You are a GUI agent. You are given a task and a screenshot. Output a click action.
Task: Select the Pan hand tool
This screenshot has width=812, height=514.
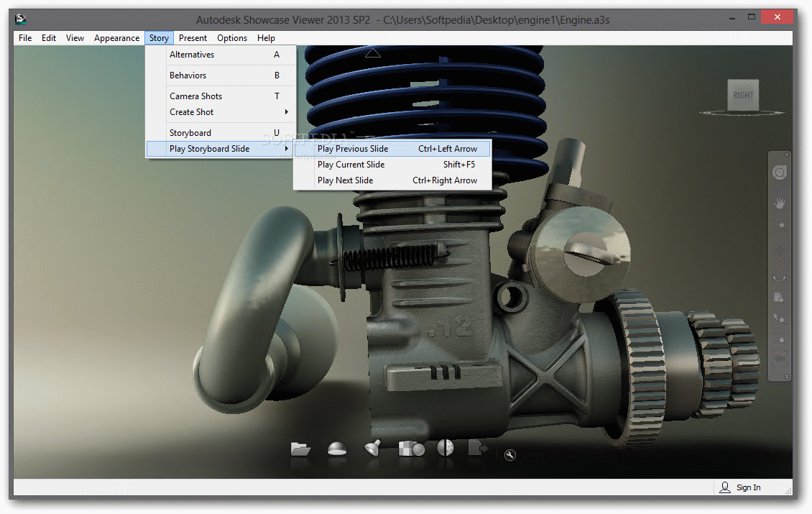click(780, 203)
